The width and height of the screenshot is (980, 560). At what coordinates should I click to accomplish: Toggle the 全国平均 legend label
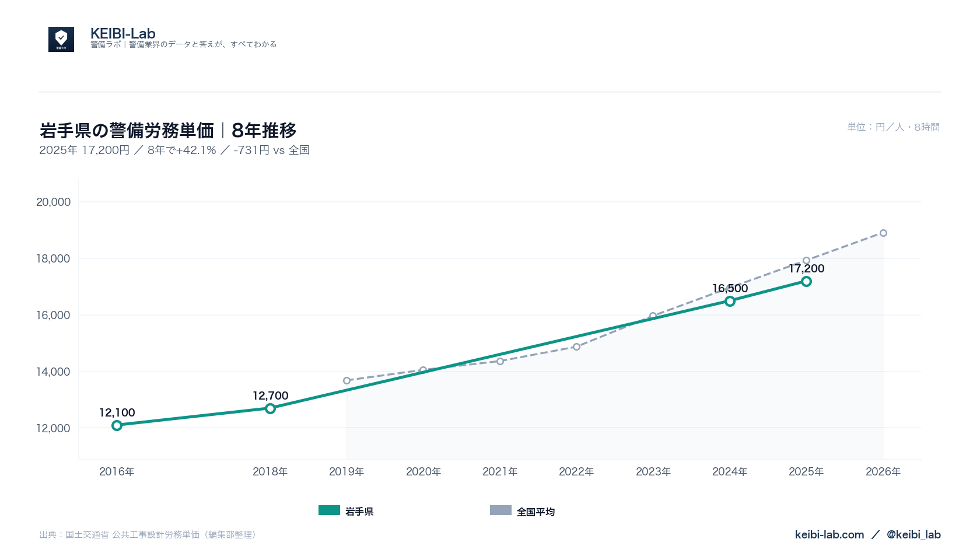[x=535, y=512]
